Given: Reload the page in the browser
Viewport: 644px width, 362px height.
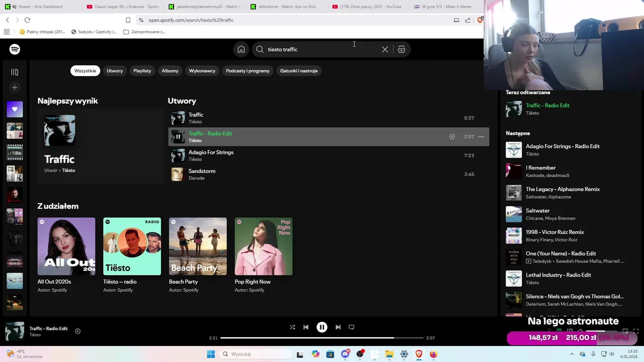Looking at the screenshot, I should [x=27, y=20].
